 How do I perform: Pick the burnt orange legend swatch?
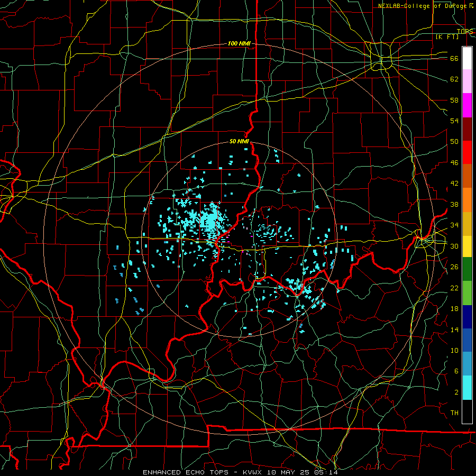click(467, 176)
